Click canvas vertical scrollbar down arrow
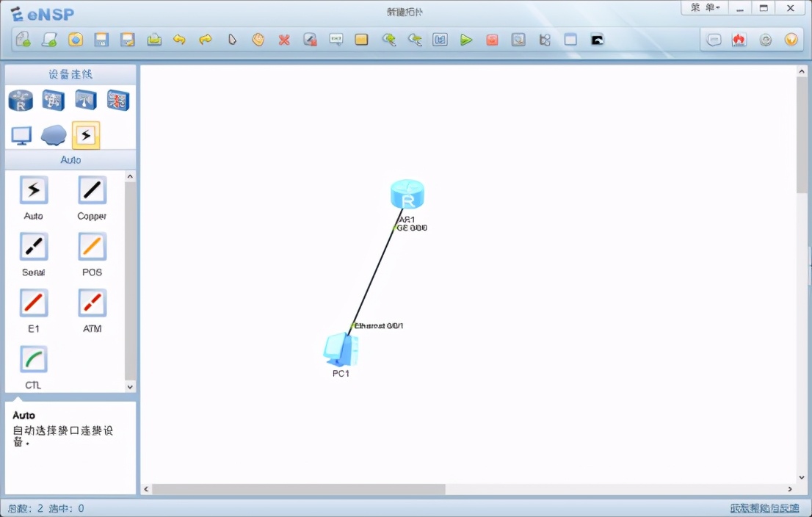The width and height of the screenshot is (812, 517). click(802, 477)
